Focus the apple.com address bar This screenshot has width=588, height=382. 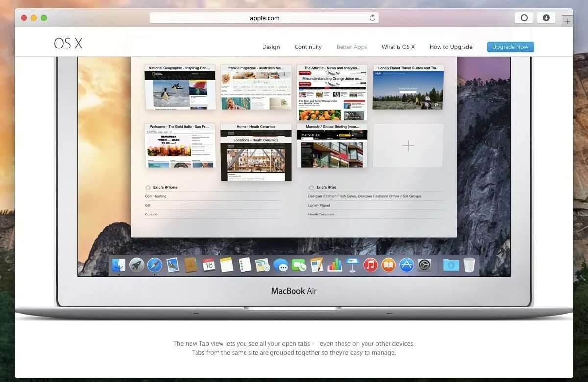click(x=264, y=18)
